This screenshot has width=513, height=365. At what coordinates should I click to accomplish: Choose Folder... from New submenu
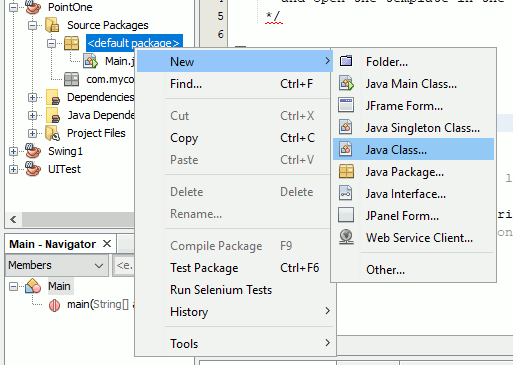tap(413, 61)
